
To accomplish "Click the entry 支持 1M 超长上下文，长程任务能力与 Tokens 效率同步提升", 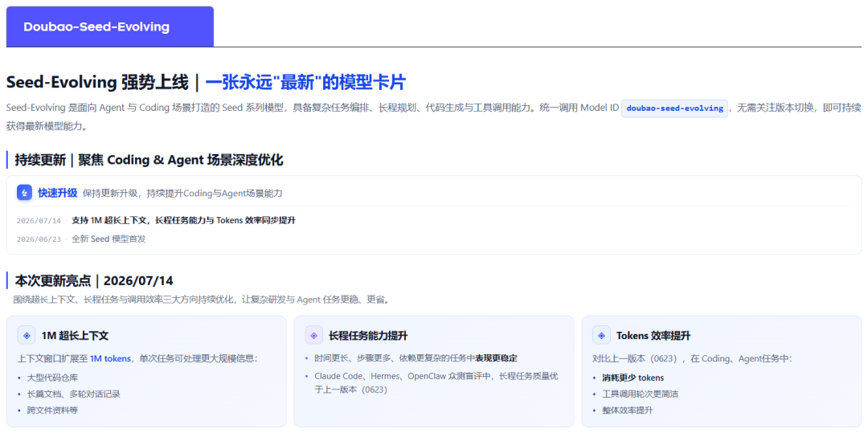I will 183,220.
